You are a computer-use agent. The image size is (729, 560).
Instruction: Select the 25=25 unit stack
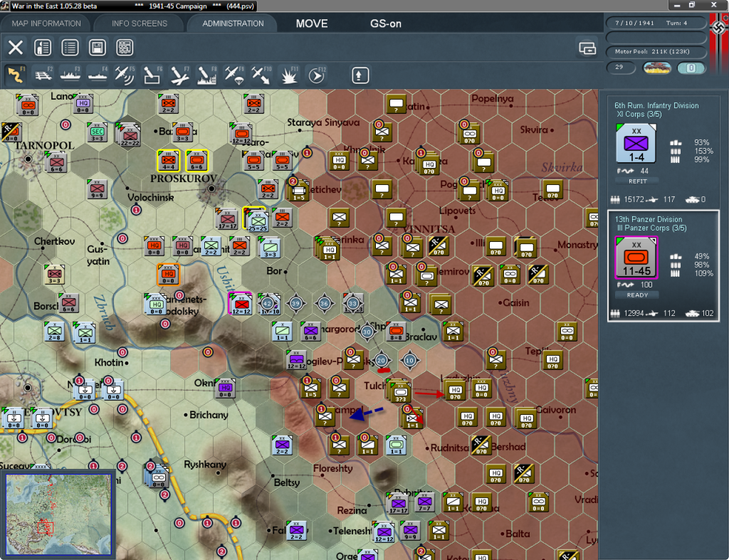coord(256,220)
